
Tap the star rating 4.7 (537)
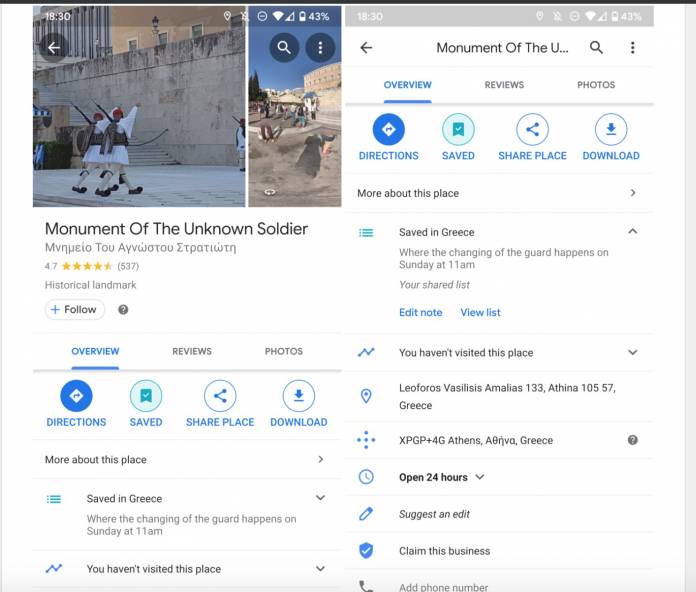[92, 266]
